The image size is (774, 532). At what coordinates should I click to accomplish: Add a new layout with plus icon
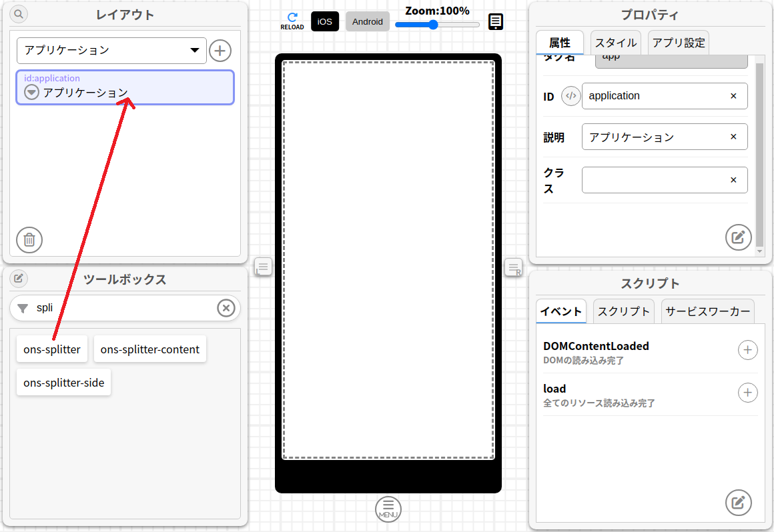pyautogui.click(x=220, y=51)
